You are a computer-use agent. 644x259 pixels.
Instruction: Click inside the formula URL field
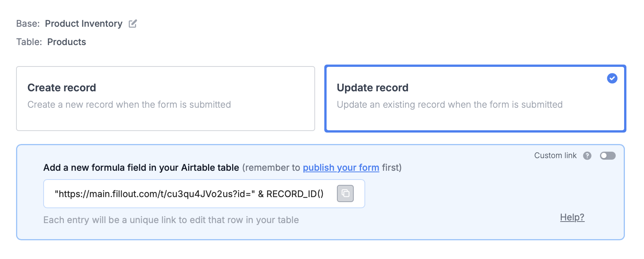coord(189,194)
